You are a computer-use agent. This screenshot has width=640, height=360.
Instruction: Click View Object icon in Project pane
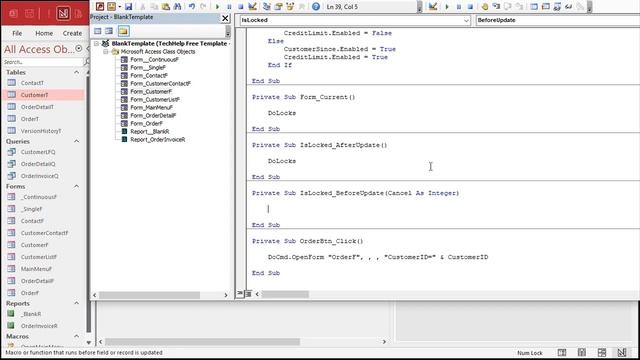(x=109, y=31)
